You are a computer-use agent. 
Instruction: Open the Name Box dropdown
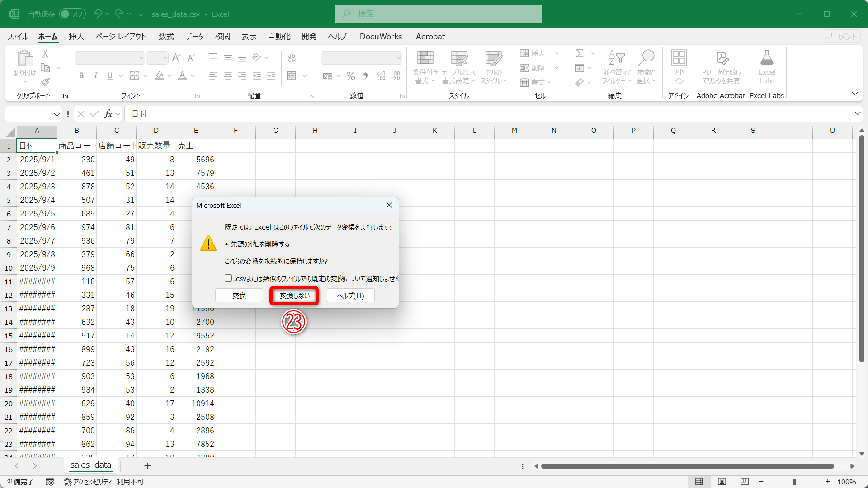pyautogui.click(x=57, y=114)
